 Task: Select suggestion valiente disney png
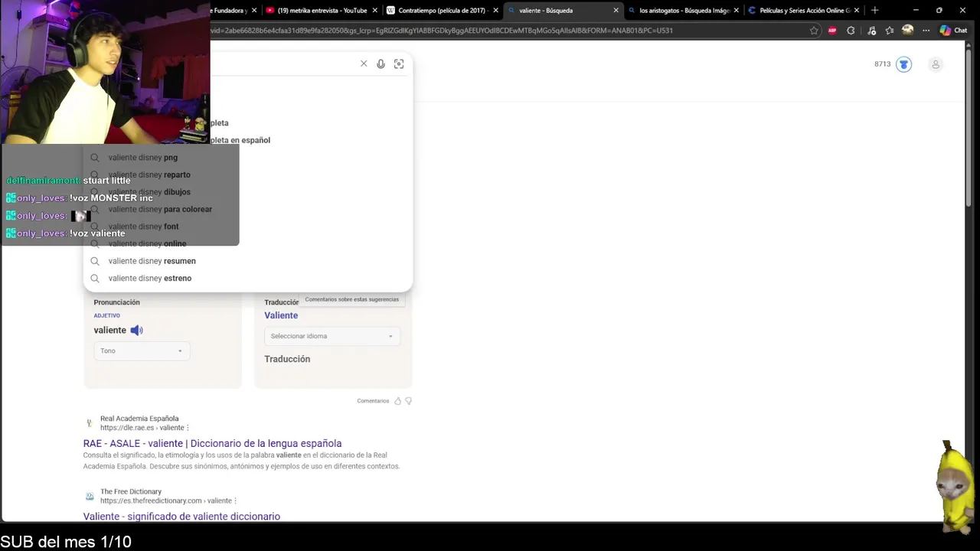point(248,158)
